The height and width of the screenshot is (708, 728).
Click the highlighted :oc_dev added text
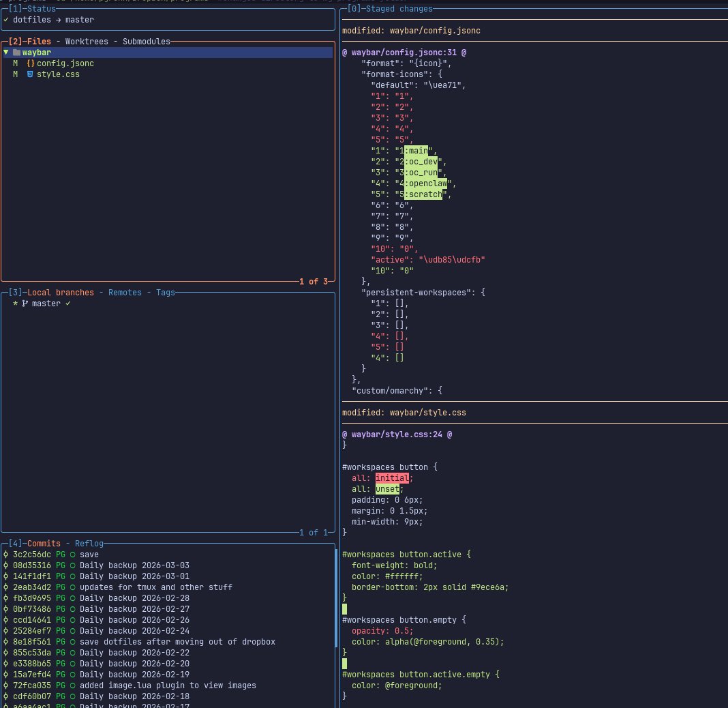tap(421, 162)
